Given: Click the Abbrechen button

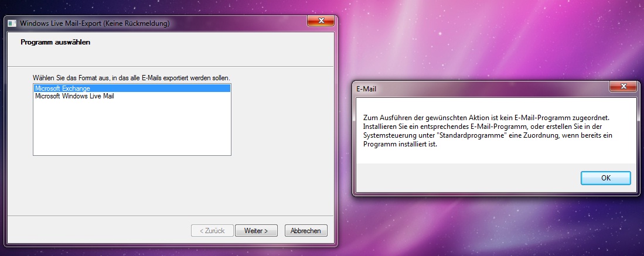Looking at the screenshot, I should (x=306, y=231).
